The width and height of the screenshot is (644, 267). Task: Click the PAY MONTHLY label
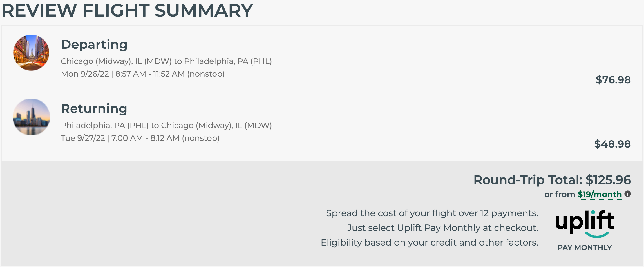[x=585, y=248]
